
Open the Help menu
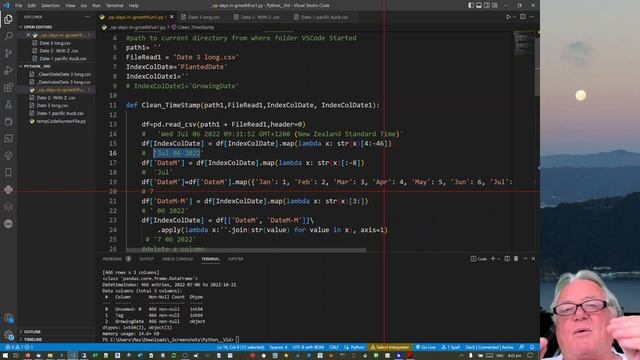(x=133, y=6)
